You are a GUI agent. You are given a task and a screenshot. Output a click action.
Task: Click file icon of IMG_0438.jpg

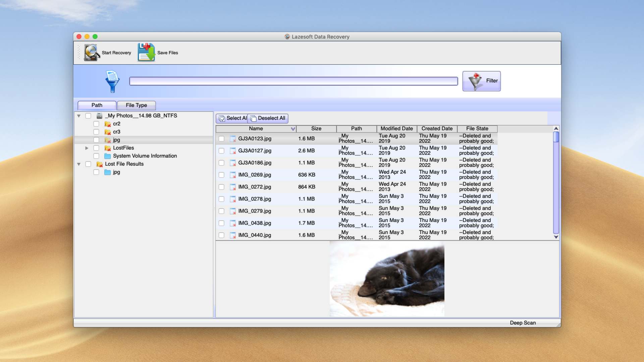tap(233, 223)
